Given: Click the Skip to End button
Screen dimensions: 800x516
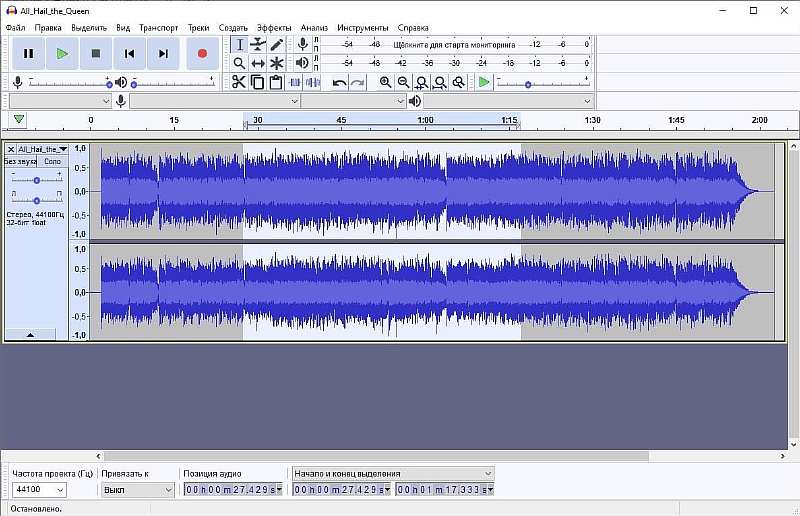Looking at the screenshot, I should click(163, 53).
